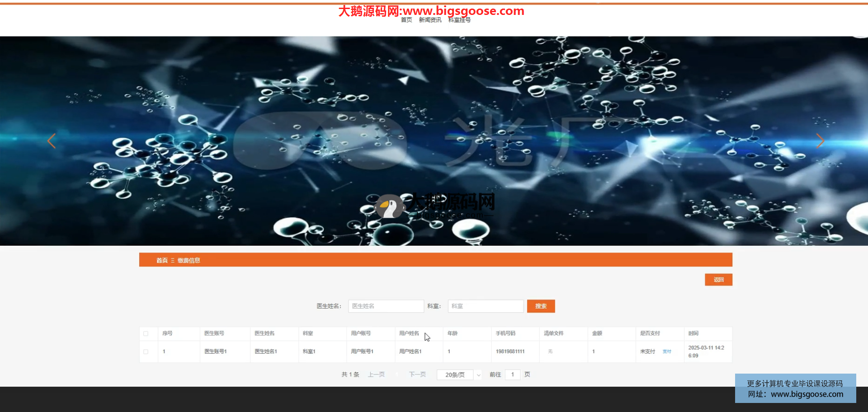
Task: Open the 科室挂号 navigation menu item
Action: (x=459, y=20)
